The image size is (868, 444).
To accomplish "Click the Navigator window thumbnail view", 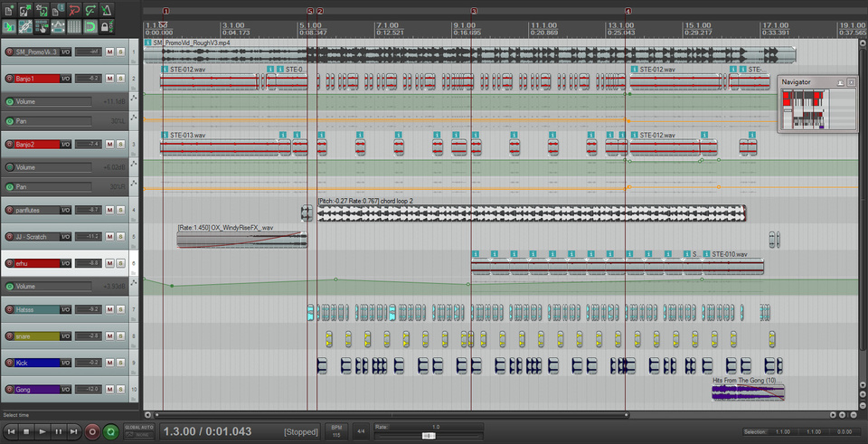I will pyautogui.click(x=816, y=109).
